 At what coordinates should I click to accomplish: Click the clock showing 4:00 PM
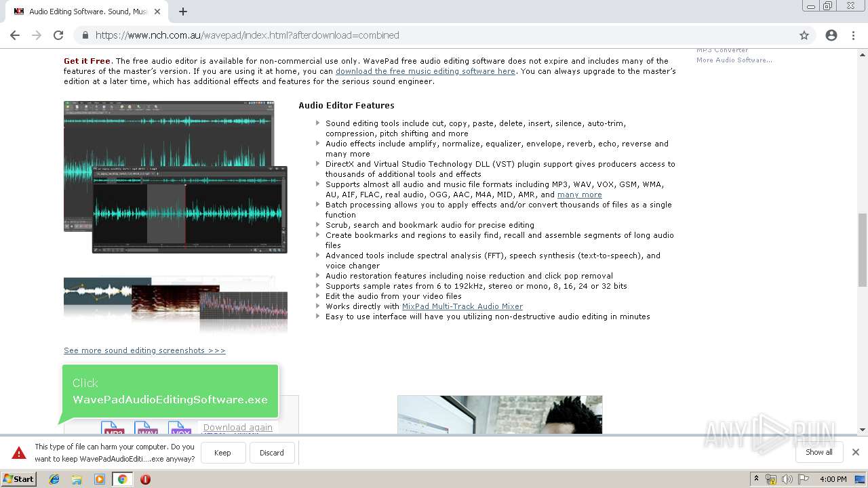pyautogui.click(x=833, y=479)
